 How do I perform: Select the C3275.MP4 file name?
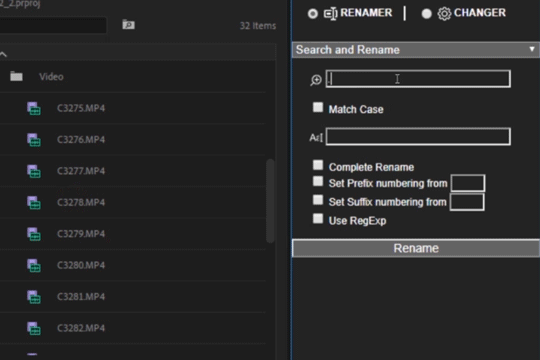pos(81,108)
